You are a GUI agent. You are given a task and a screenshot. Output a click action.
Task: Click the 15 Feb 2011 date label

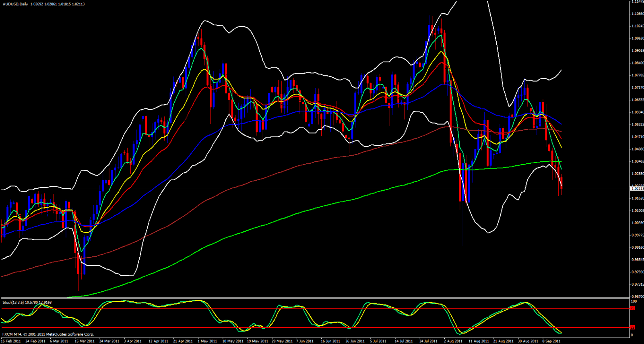tap(11, 341)
